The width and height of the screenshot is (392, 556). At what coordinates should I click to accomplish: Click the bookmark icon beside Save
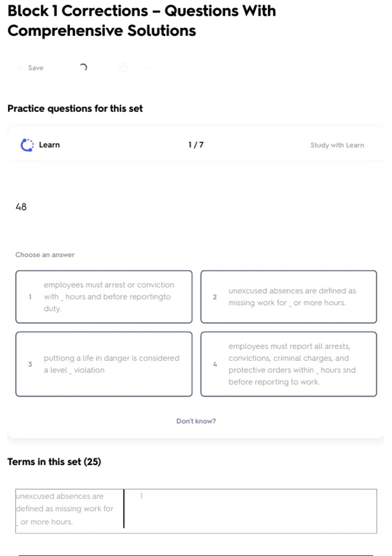pos(21,68)
